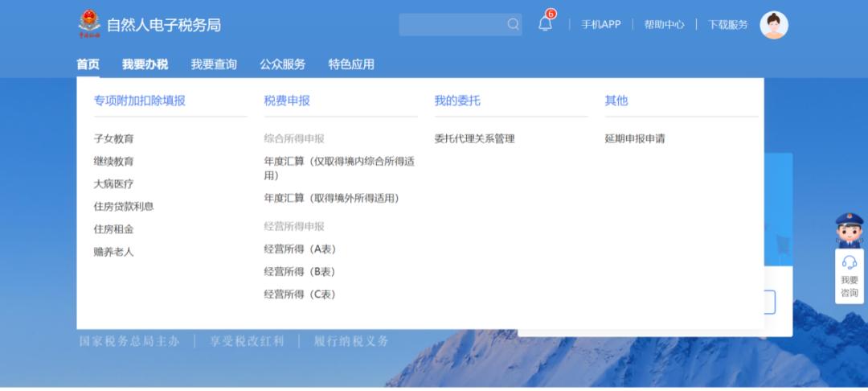
Task: Open the 我要办税 menu
Action: pos(145,64)
